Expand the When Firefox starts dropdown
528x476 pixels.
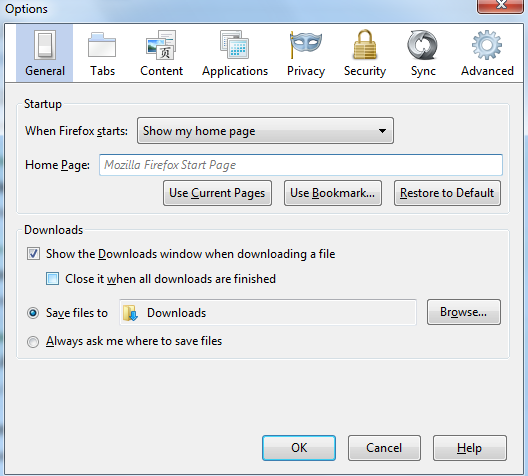(265, 131)
